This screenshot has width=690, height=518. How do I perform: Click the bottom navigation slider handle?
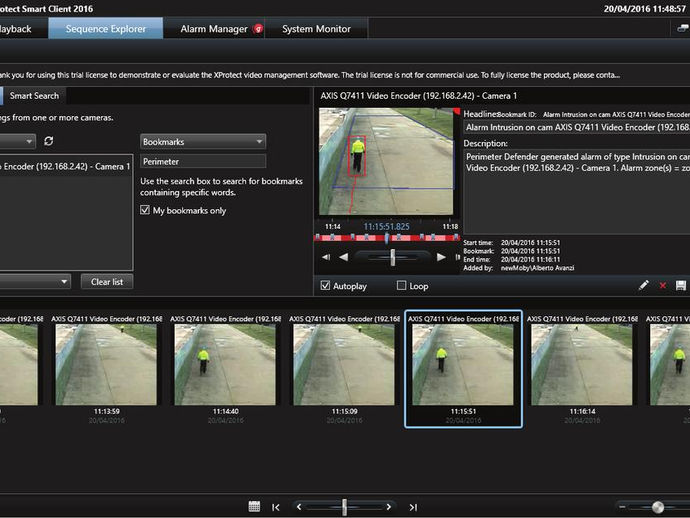pyautogui.click(x=345, y=507)
